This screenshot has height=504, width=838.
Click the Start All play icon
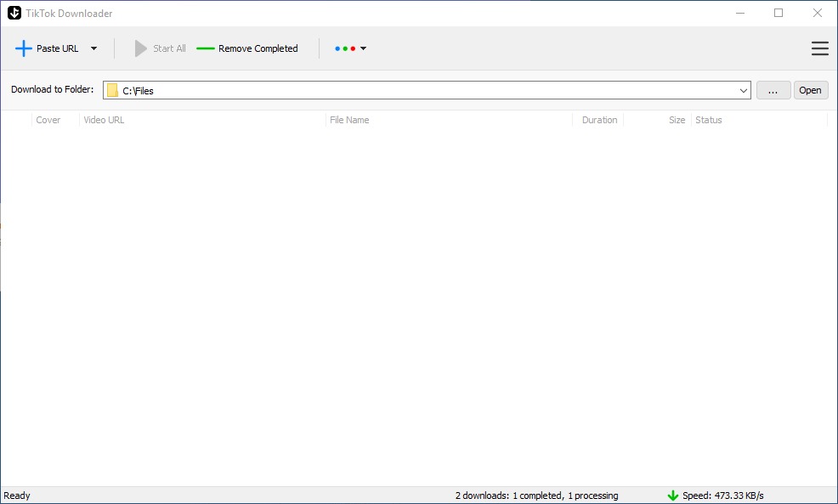[140, 48]
